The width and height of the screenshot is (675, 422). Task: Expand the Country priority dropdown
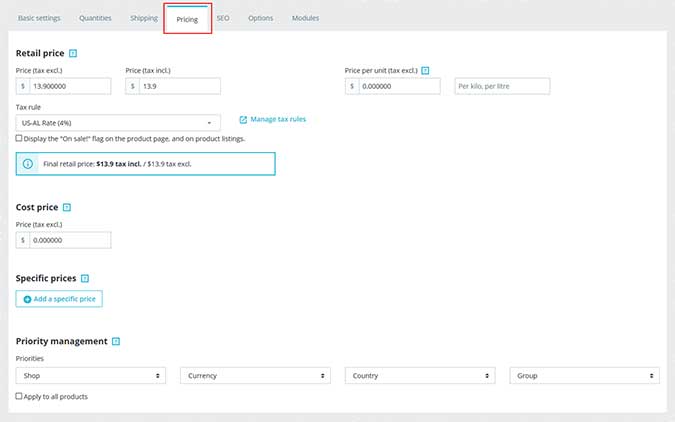[419, 376]
